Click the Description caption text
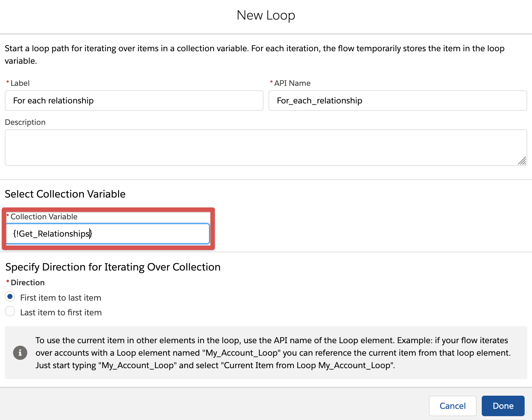The image size is (532, 420). click(25, 122)
